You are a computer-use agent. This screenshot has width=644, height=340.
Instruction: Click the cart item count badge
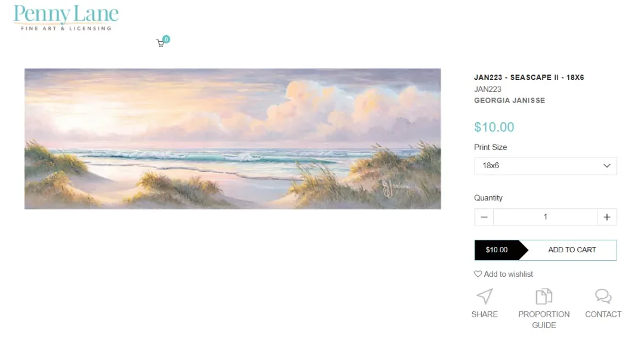166,39
